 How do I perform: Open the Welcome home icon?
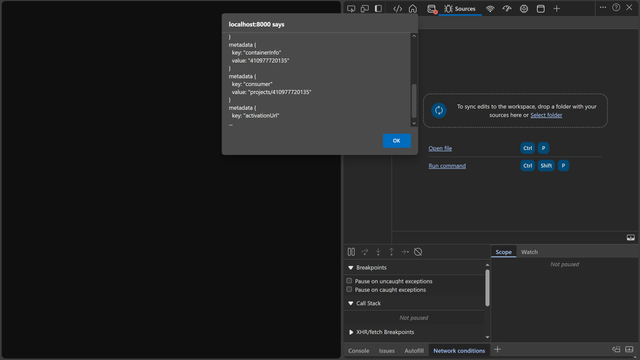413,9
